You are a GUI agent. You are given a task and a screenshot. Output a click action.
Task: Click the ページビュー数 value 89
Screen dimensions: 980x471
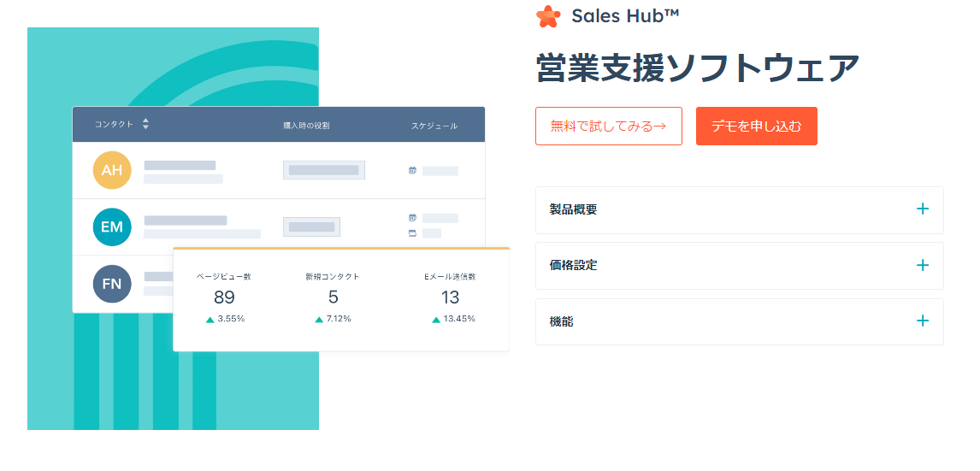(224, 297)
